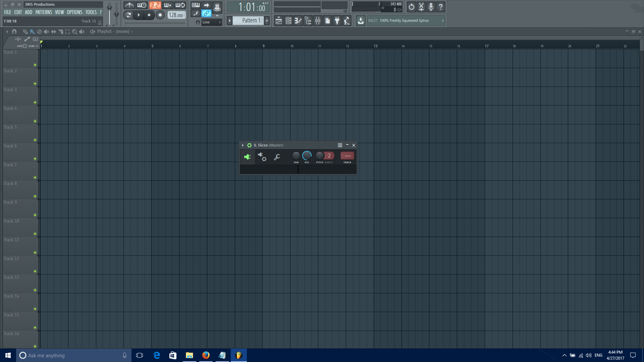Toggle the Track 3 mute LED
This screenshot has height=362, width=644.
point(35,103)
